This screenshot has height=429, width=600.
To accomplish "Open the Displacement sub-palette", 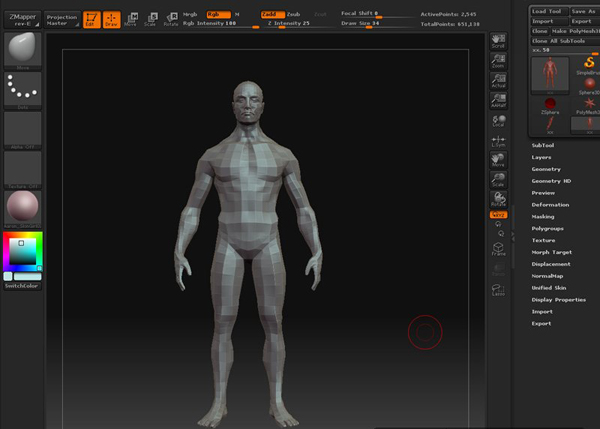I will pyautogui.click(x=551, y=264).
